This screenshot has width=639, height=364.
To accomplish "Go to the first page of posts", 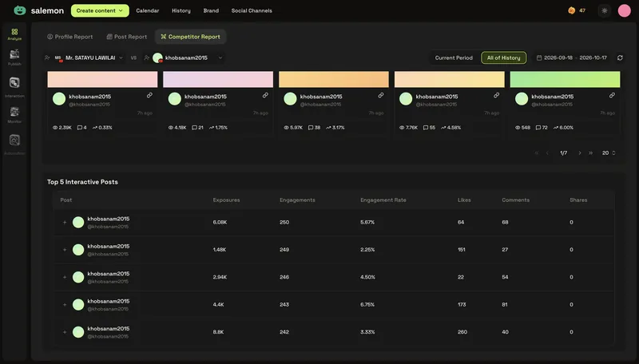I will pyautogui.click(x=536, y=153).
